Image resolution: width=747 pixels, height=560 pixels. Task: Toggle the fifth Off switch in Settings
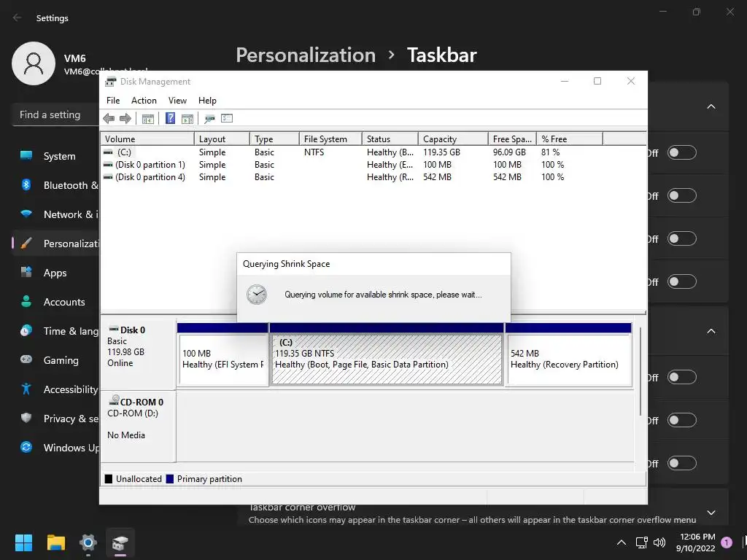point(682,377)
